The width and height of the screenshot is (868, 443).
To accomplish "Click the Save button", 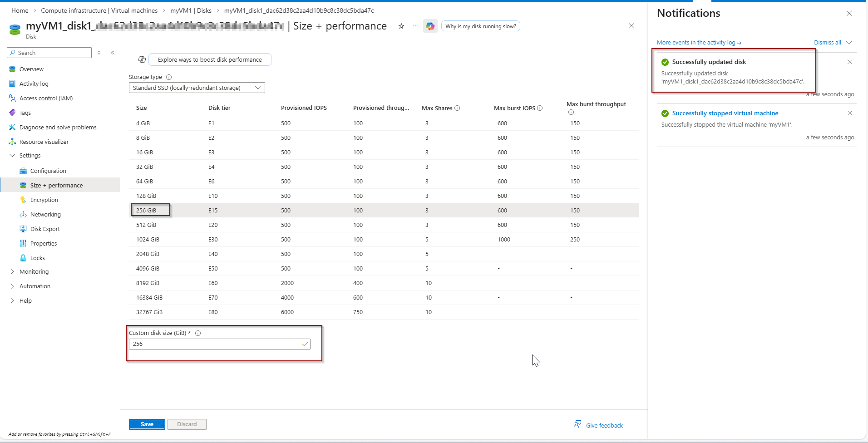I will pyautogui.click(x=147, y=424).
